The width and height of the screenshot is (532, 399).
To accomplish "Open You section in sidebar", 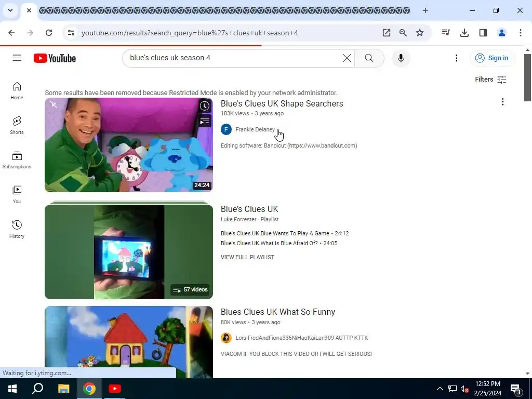I will [x=17, y=195].
